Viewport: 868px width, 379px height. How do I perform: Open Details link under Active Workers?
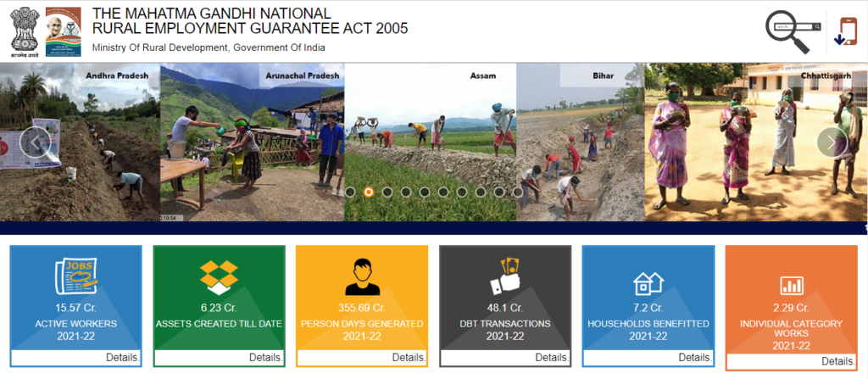pyautogui.click(x=123, y=358)
